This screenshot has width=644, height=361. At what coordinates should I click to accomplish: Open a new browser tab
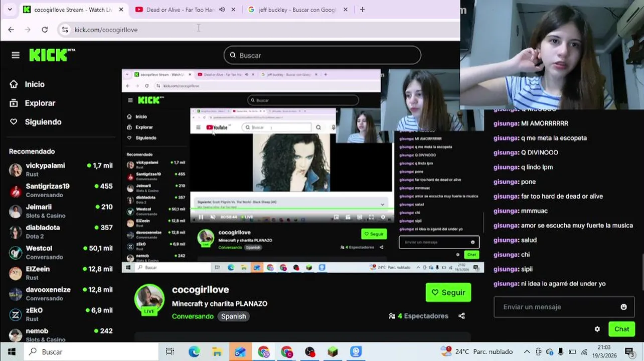[x=362, y=10]
